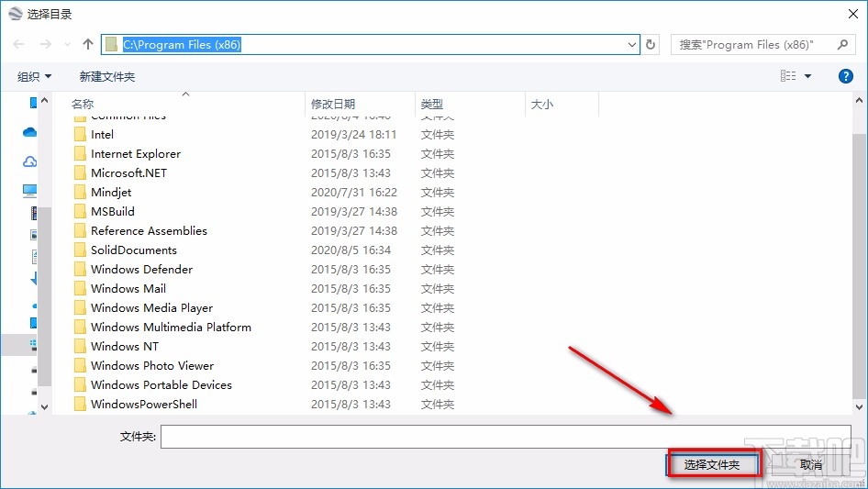868x489 pixels.
Task: Open the cloud-sync drive icon in navigation pane
Action: click(30, 161)
